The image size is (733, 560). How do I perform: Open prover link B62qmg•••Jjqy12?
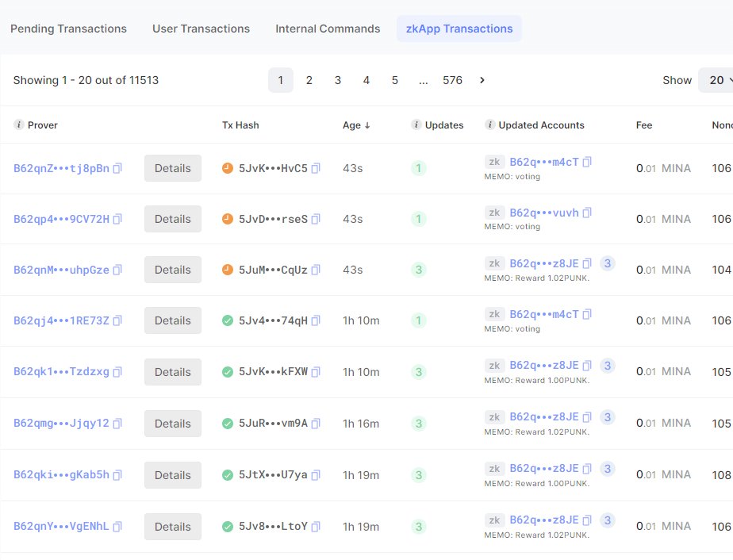coord(61,424)
